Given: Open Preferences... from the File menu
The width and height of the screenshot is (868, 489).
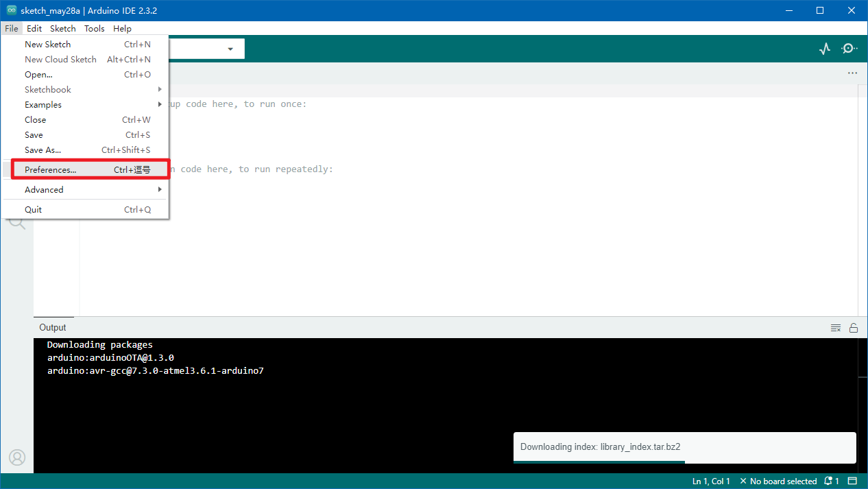Looking at the screenshot, I should pyautogui.click(x=86, y=170).
